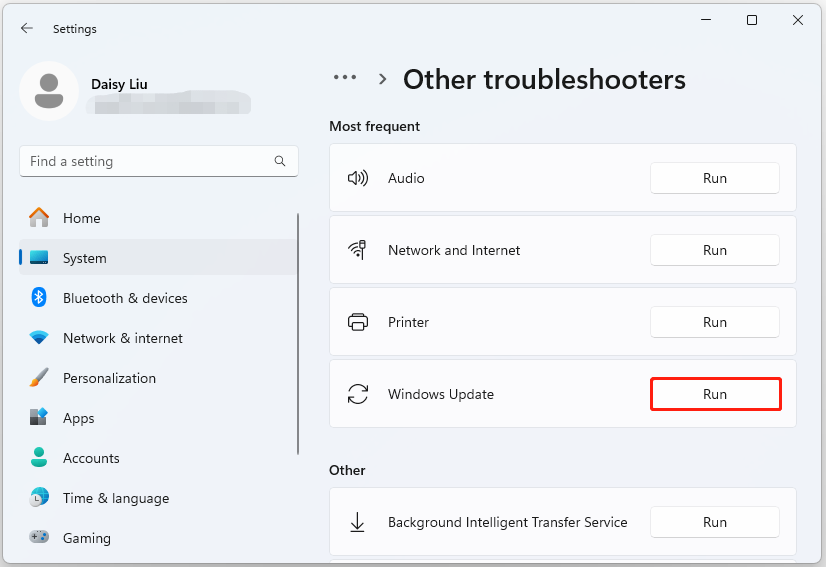Click the Daisy Liu profile avatar

pos(48,91)
